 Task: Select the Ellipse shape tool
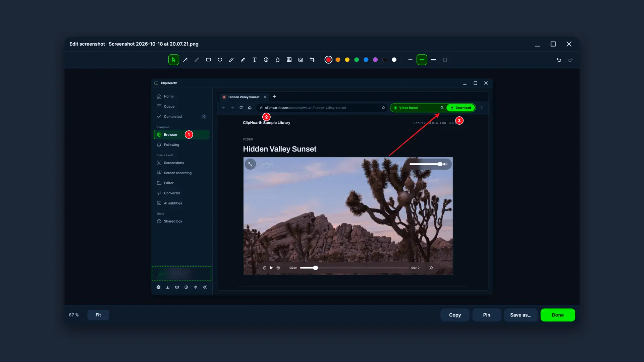220,60
